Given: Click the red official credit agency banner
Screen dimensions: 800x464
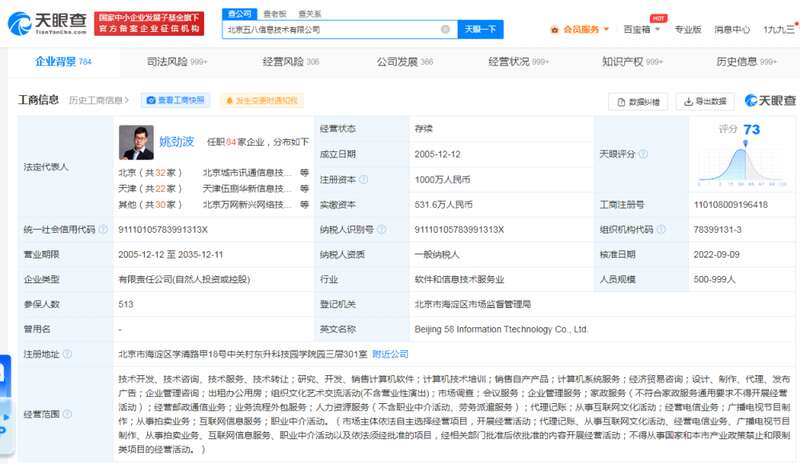Looking at the screenshot, I should 149,23.
